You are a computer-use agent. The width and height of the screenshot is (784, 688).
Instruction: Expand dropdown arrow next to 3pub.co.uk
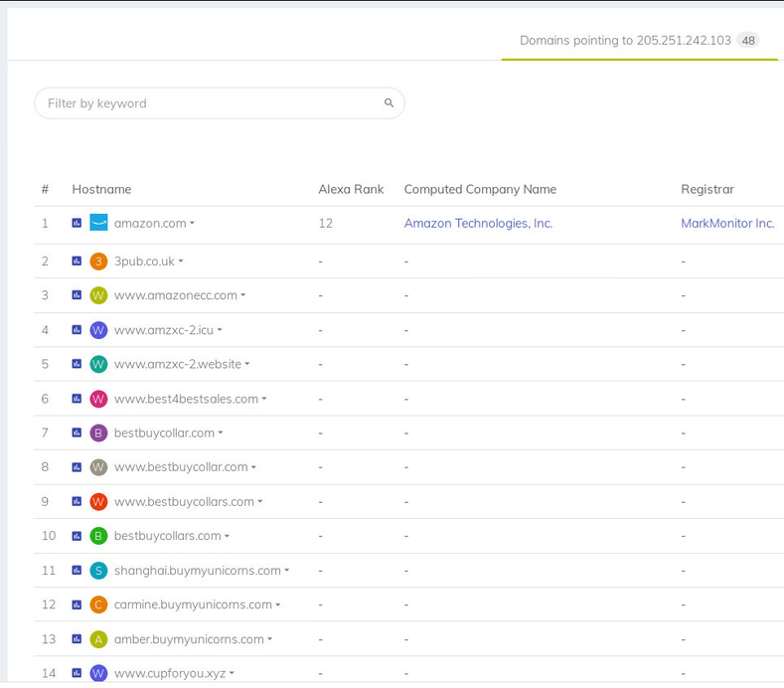click(x=181, y=261)
